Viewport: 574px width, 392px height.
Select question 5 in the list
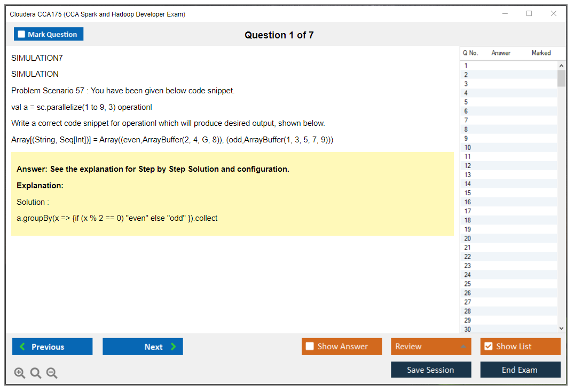click(466, 102)
